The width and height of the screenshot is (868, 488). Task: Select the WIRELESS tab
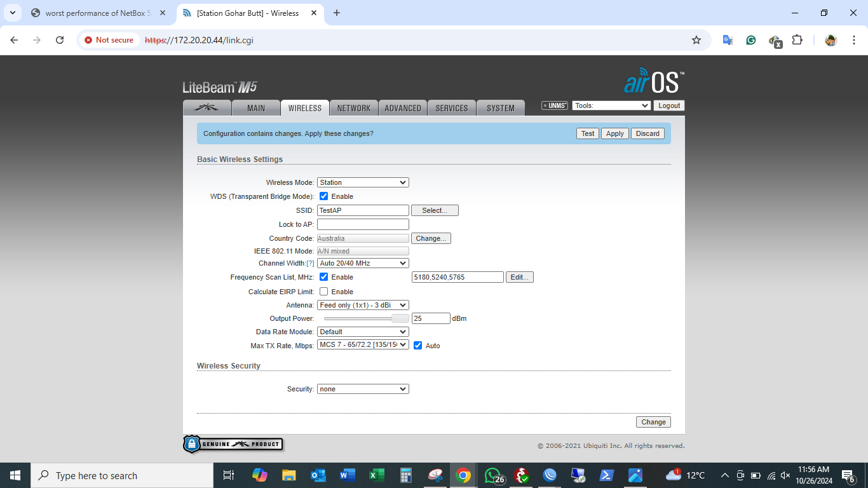[305, 108]
